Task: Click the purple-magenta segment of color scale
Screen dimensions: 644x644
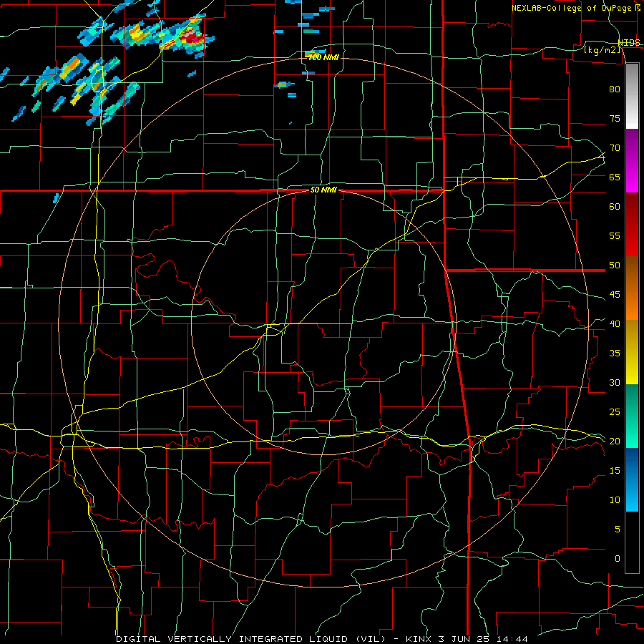Action: click(x=632, y=160)
